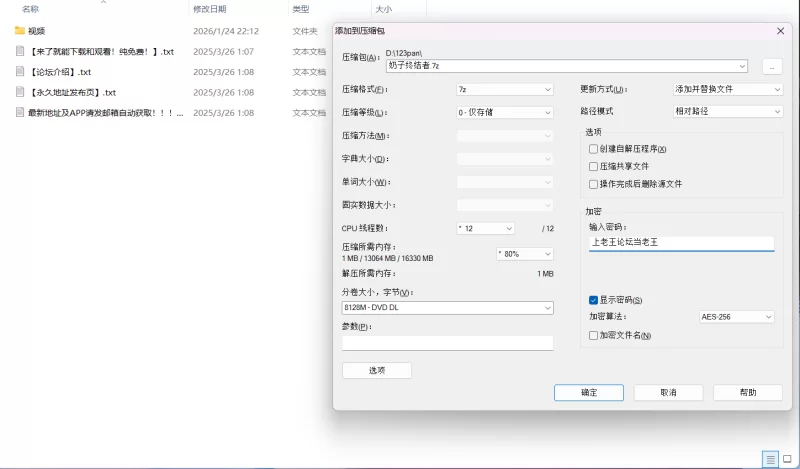Open 分卷大小 dropdown 8128M - DVD DL
This screenshot has width=800, height=469.
447,308
